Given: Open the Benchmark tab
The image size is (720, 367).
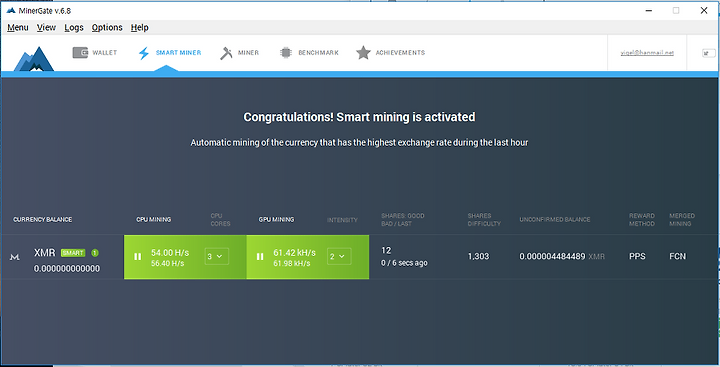Looking at the screenshot, I should click(x=309, y=52).
